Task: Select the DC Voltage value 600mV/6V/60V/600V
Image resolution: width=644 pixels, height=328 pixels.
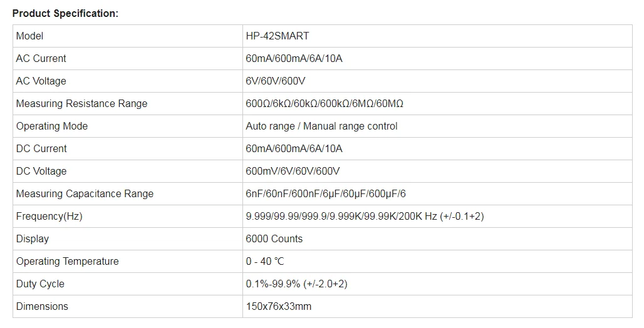Action: pos(293,171)
